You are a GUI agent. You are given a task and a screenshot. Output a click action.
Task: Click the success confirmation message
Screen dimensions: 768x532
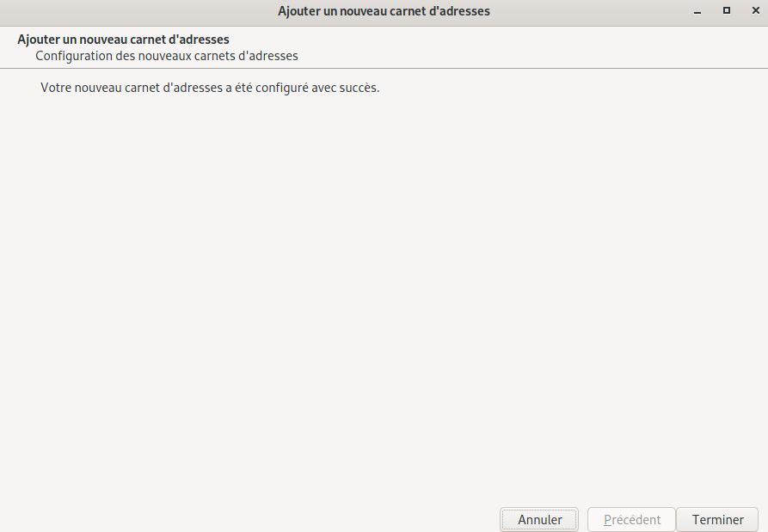(x=210, y=88)
